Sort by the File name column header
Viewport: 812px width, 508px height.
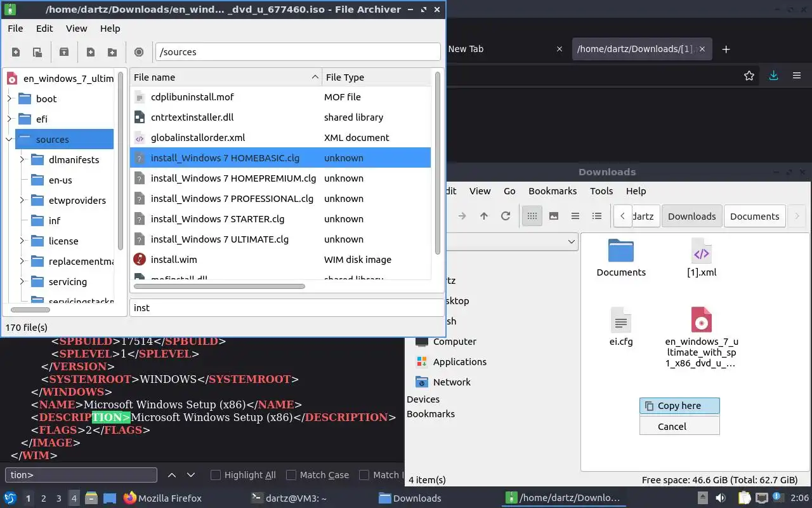[x=225, y=77]
